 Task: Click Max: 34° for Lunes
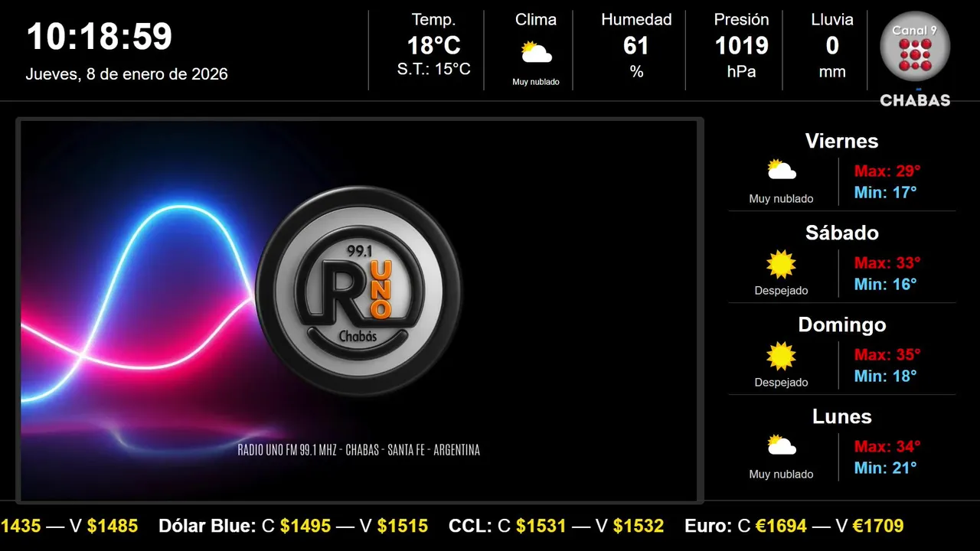point(887,446)
